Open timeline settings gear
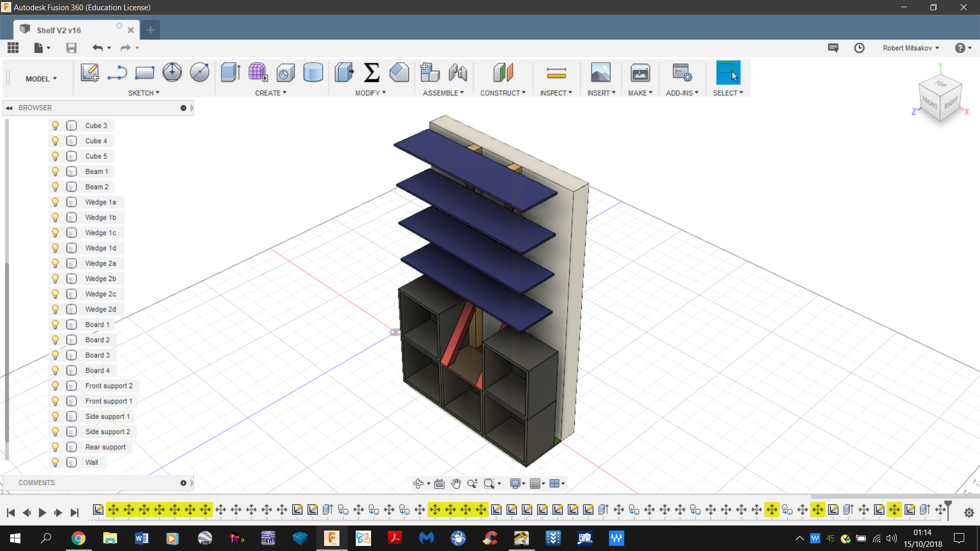980x551 pixels. pos(969,513)
